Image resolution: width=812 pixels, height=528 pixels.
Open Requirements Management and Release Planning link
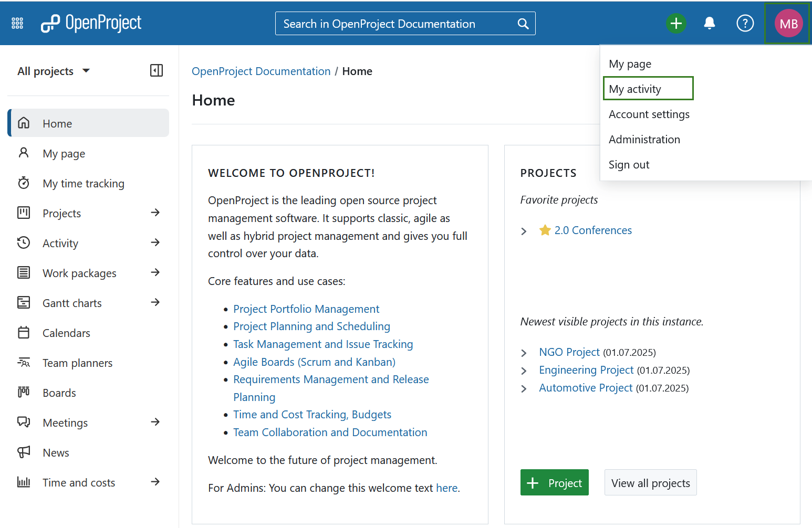331,388
